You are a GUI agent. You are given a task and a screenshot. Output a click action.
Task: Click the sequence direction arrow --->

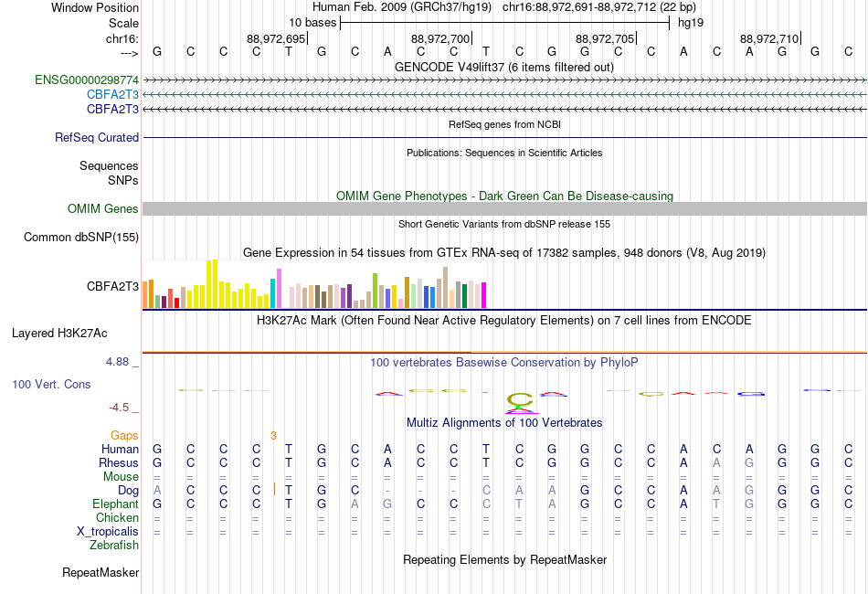click(x=130, y=53)
